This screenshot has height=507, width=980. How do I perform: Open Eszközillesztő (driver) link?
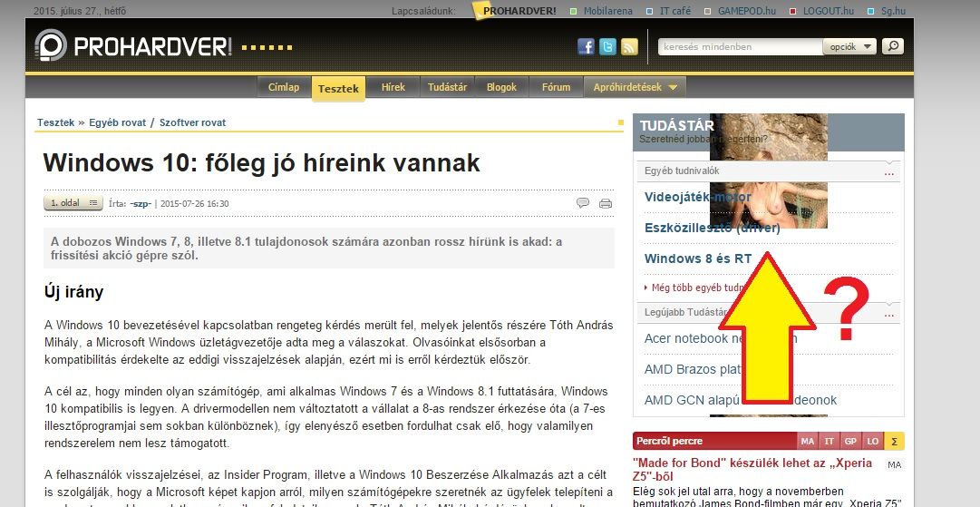(x=712, y=228)
